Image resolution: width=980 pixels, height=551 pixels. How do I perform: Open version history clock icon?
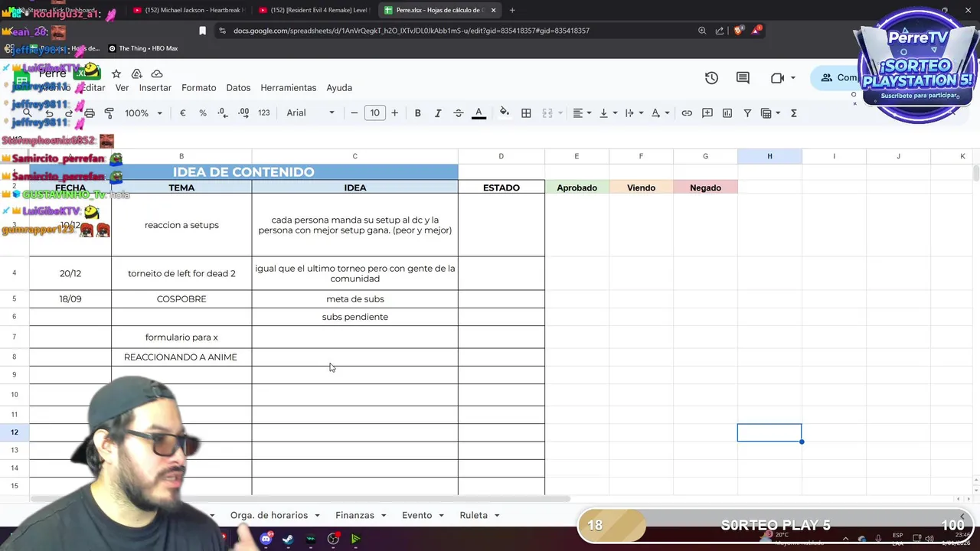point(711,77)
